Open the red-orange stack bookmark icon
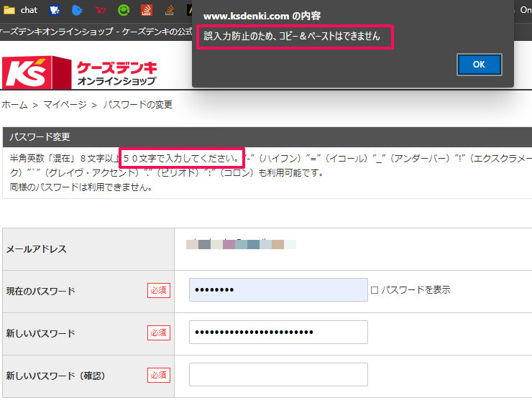 pyautogui.click(x=147, y=10)
